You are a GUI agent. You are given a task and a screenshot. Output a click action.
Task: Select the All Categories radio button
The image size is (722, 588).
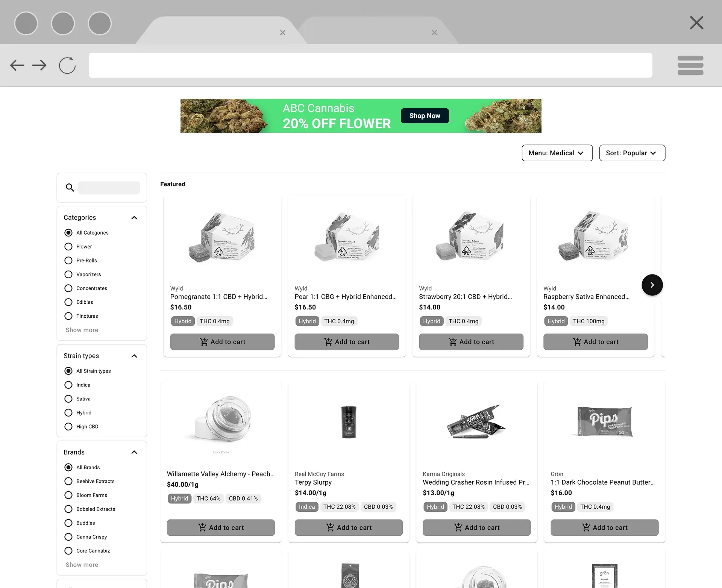tap(68, 233)
